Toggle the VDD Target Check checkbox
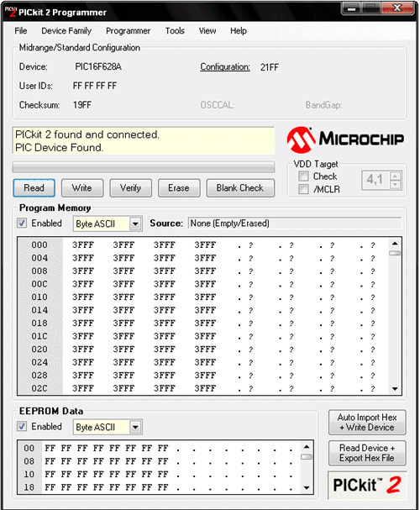Screen dimensions: 420x510 (303, 176)
